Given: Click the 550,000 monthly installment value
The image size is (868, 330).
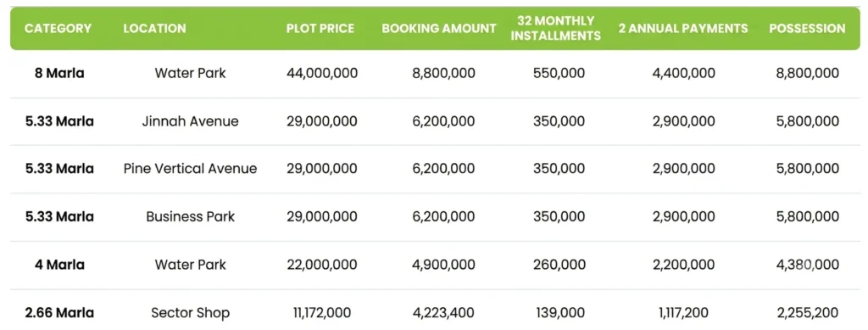Looking at the screenshot, I should point(559,73).
